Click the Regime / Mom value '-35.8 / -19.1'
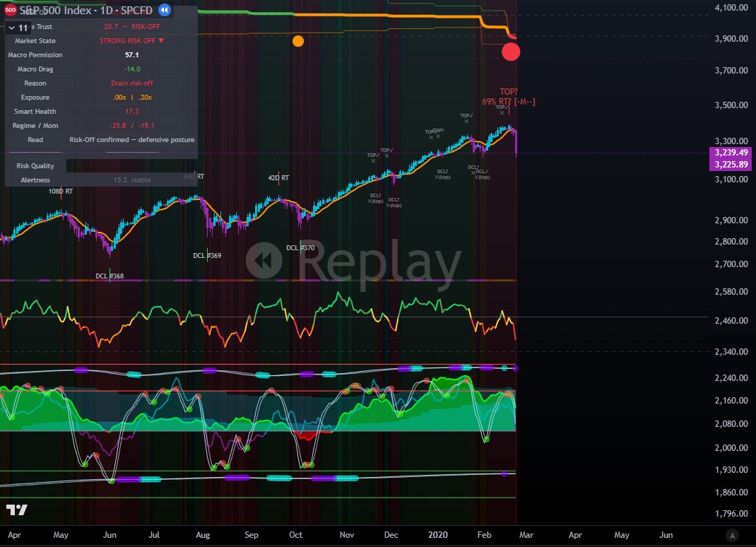The width and height of the screenshot is (756, 547). (x=131, y=125)
